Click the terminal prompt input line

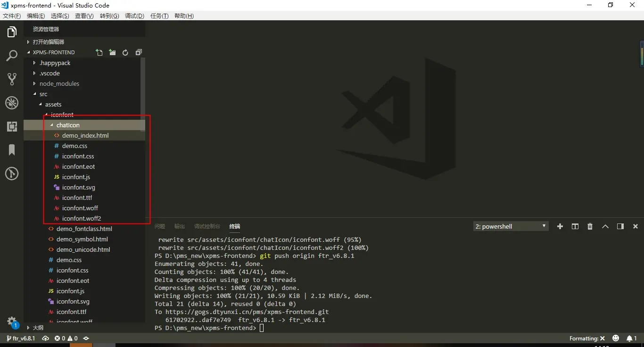click(x=209, y=328)
